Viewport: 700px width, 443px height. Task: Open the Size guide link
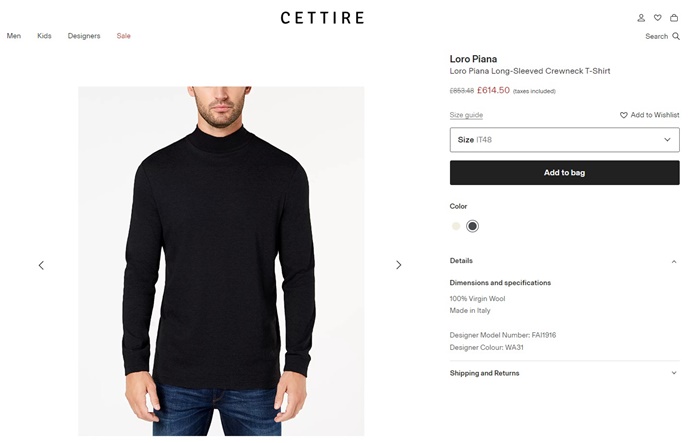coord(466,115)
